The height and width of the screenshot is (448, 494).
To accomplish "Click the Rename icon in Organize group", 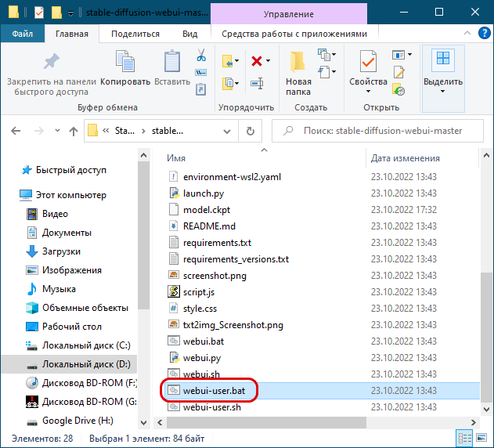I will (257, 84).
